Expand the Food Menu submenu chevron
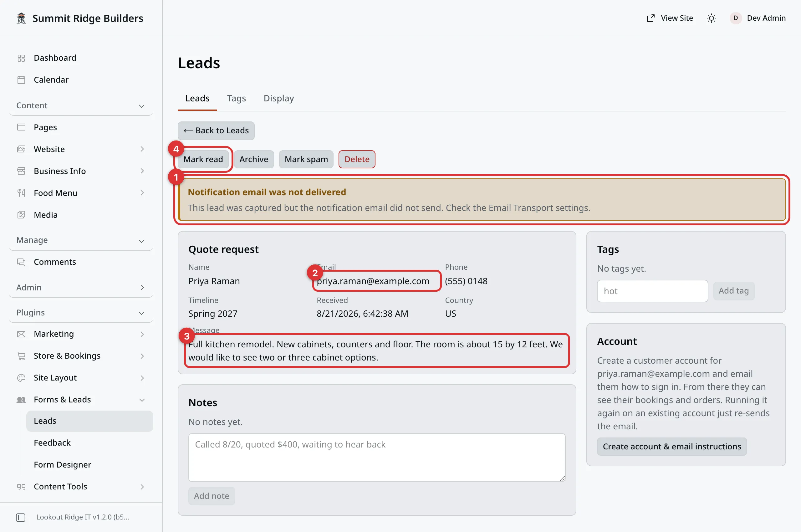The width and height of the screenshot is (801, 532). pos(142,193)
